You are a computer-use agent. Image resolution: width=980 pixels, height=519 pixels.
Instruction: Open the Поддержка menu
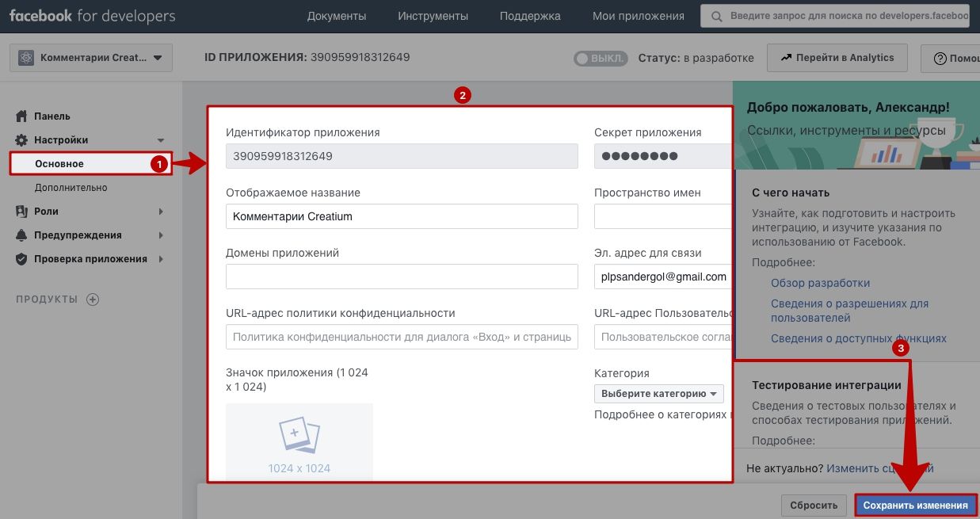[531, 16]
